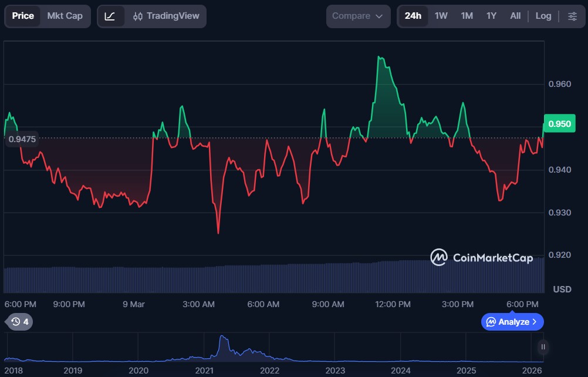Open the Compare dropdown
Image resolution: width=588 pixels, height=377 pixels.
(357, 16)
